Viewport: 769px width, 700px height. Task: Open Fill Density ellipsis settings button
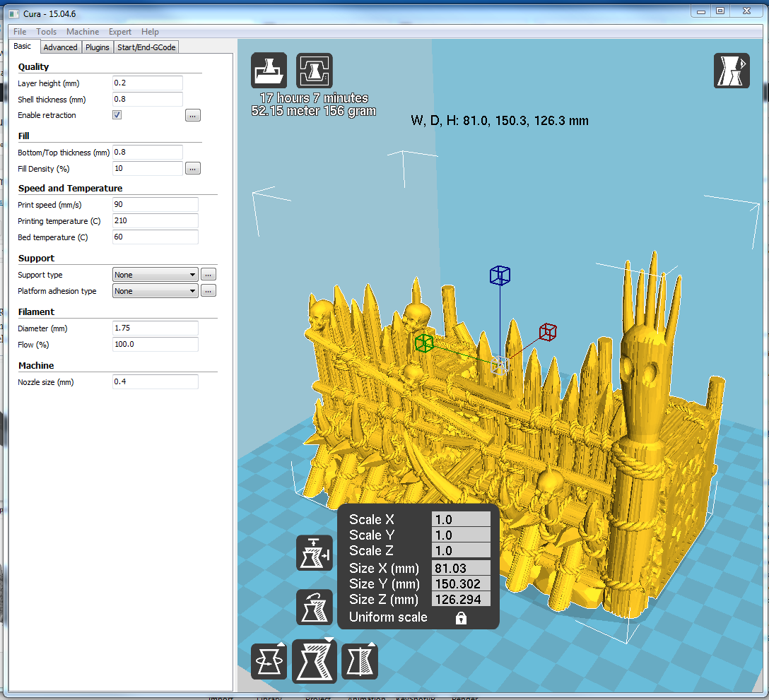pos(193,169)
